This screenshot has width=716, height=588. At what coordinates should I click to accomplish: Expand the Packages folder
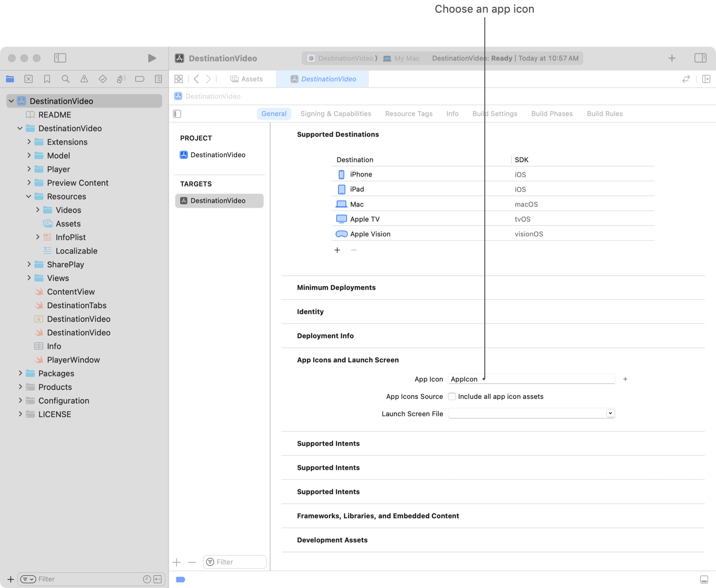click(20, 373)
